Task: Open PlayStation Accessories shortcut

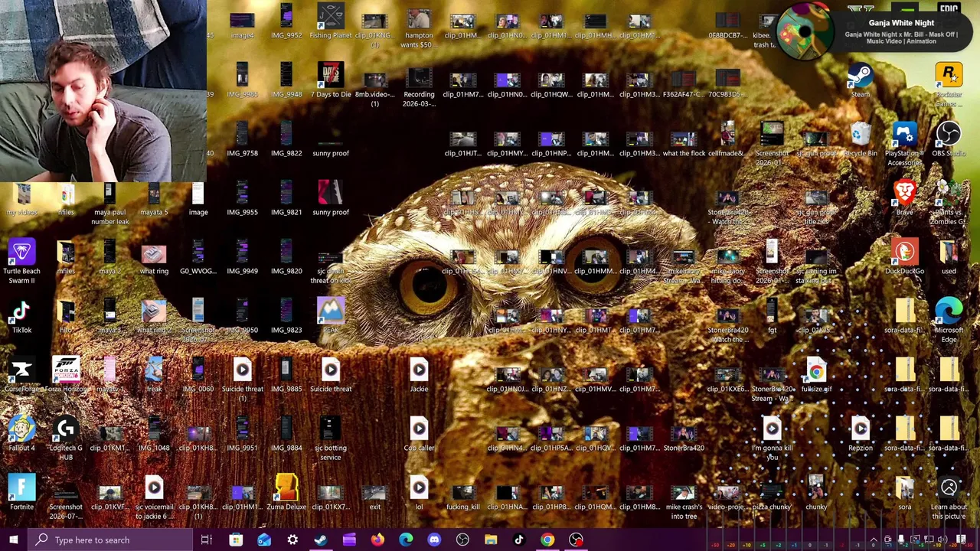Action: [905, 144]
